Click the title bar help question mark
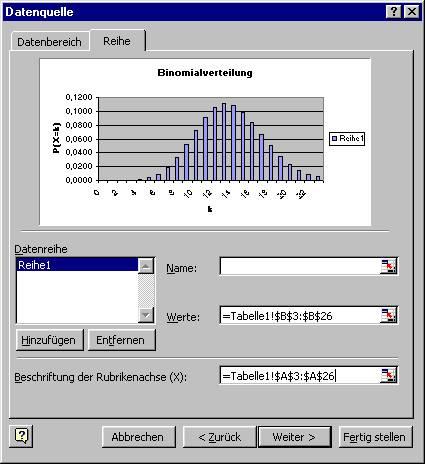Viewport: 425px width, 464px height. click(x=393, y=12)
